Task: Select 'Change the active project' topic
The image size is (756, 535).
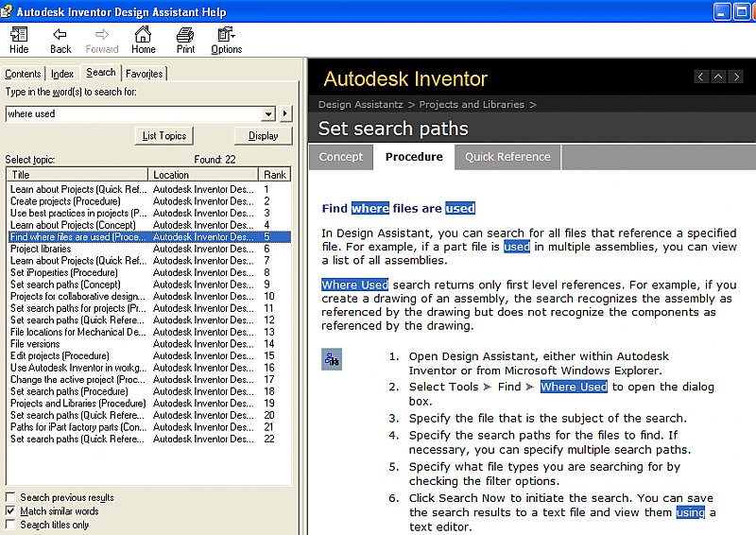Action: tap(149, 380)
